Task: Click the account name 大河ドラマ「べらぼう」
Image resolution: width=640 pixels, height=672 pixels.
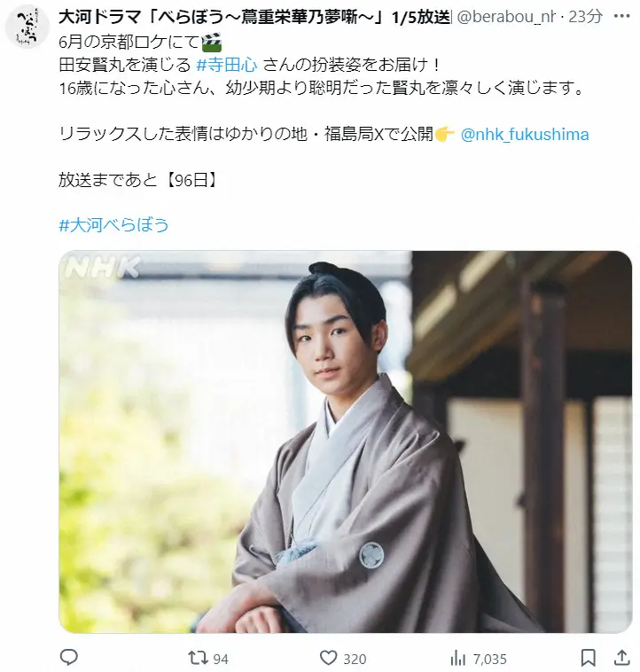Action: [x=254, y=17]
